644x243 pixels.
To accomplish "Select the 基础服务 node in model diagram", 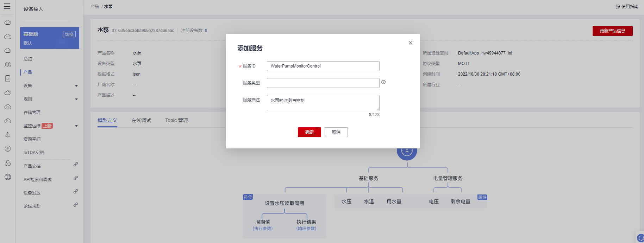I will click(x=369, y=178).
